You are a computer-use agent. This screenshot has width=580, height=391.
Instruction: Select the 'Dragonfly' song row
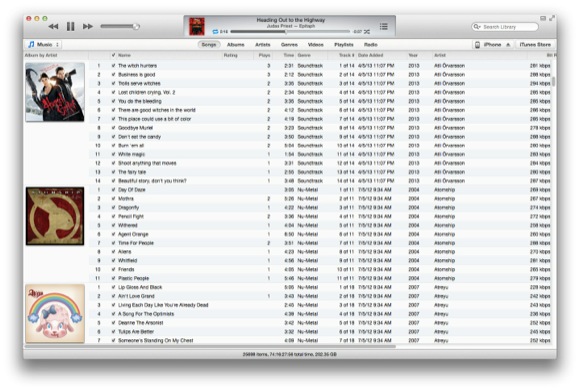(320, 208)
